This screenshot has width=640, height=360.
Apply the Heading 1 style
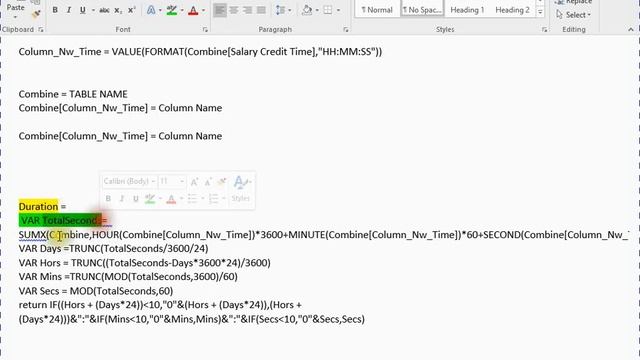point(467,10)
